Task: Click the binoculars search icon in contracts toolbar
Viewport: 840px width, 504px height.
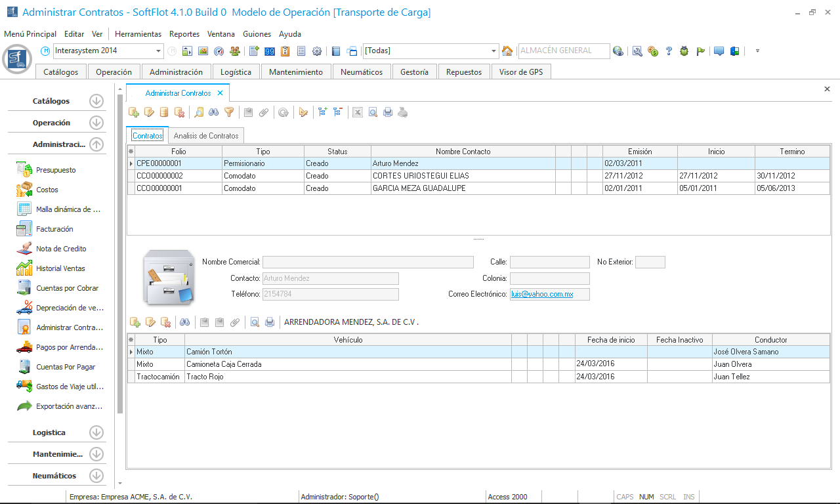Action: point(214,112)
